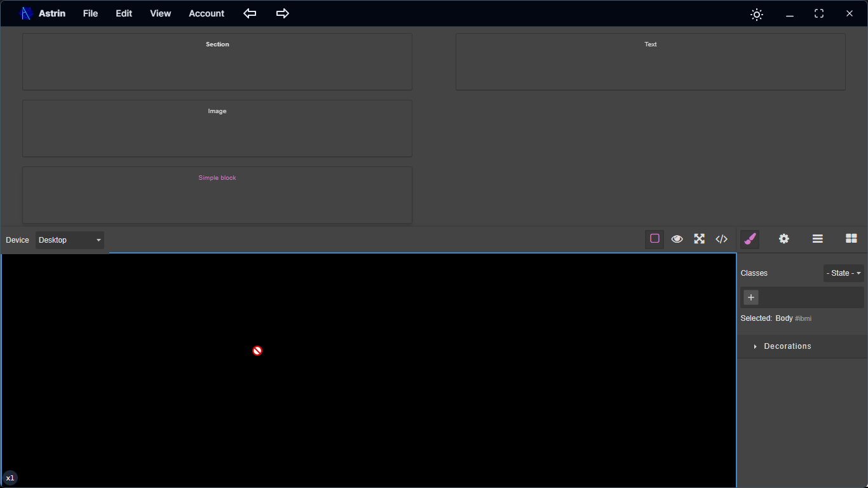Click the Device label

pyautogui.click(x=17, y=240)
